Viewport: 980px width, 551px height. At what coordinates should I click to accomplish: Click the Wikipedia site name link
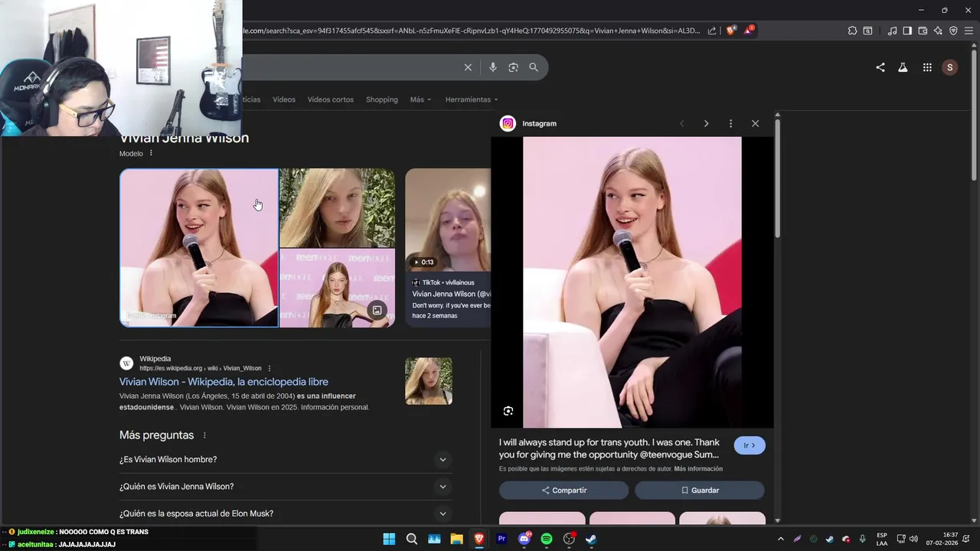[155, 359]
